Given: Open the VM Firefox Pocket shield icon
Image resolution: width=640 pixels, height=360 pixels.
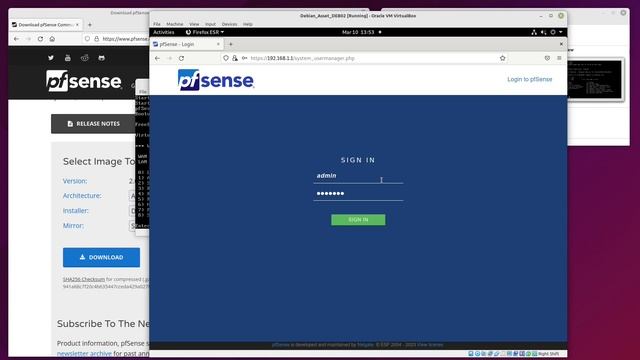Looking at the screenshot, I should (547, 58).
